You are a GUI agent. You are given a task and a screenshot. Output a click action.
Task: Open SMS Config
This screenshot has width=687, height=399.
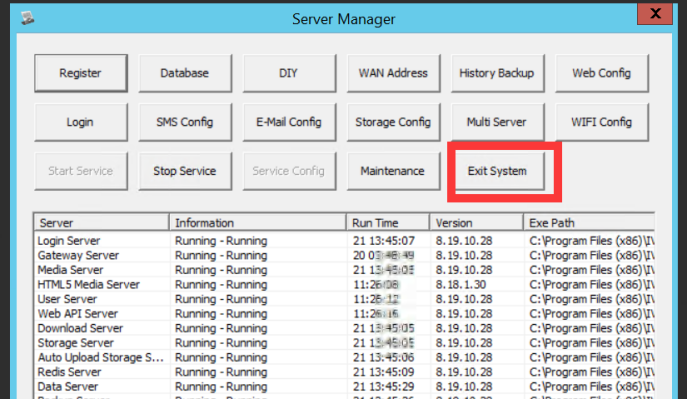pyautogui.click(x=185, y=122)
